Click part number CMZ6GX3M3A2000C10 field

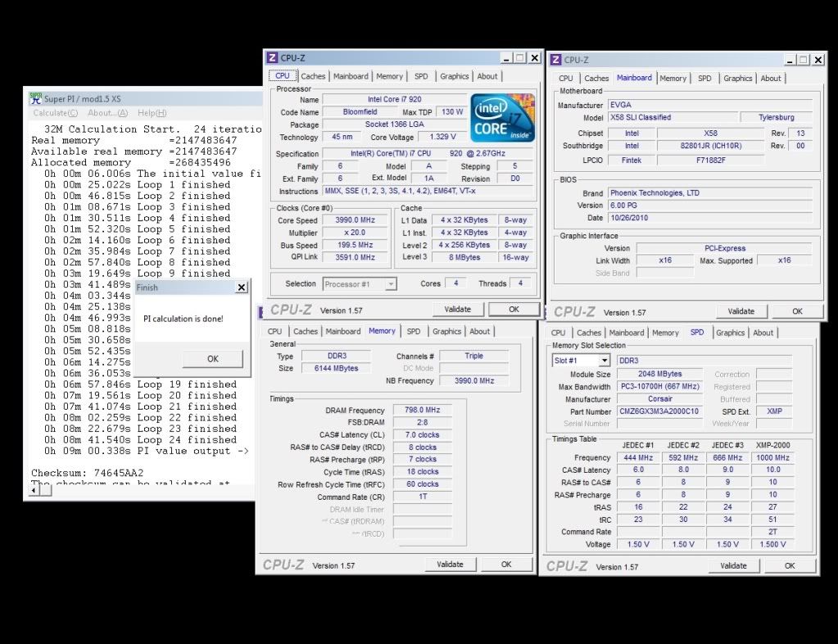click(659, 411)
